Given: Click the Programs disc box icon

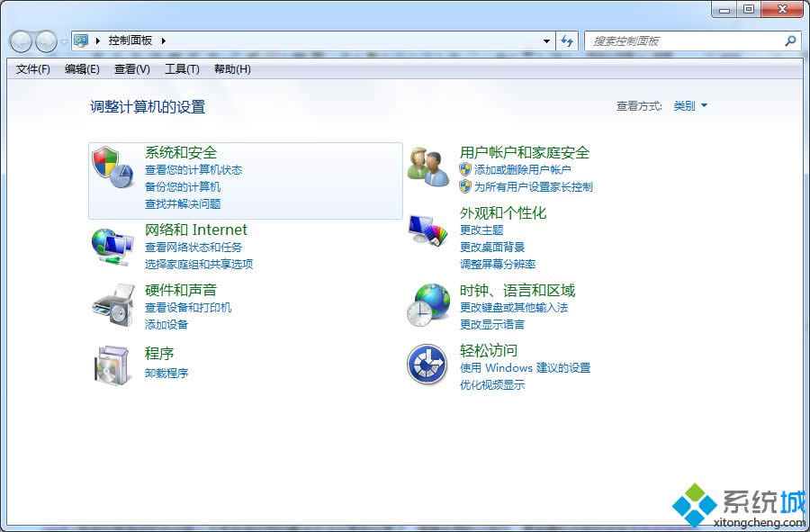Looking at the screenshot, I should pos(112,365).
